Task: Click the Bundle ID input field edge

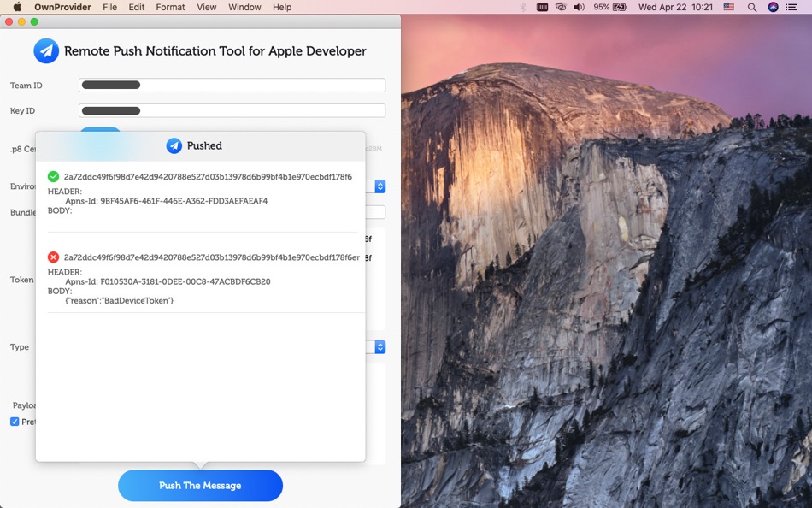Action: pyautogui.click(x=375, y=212)
